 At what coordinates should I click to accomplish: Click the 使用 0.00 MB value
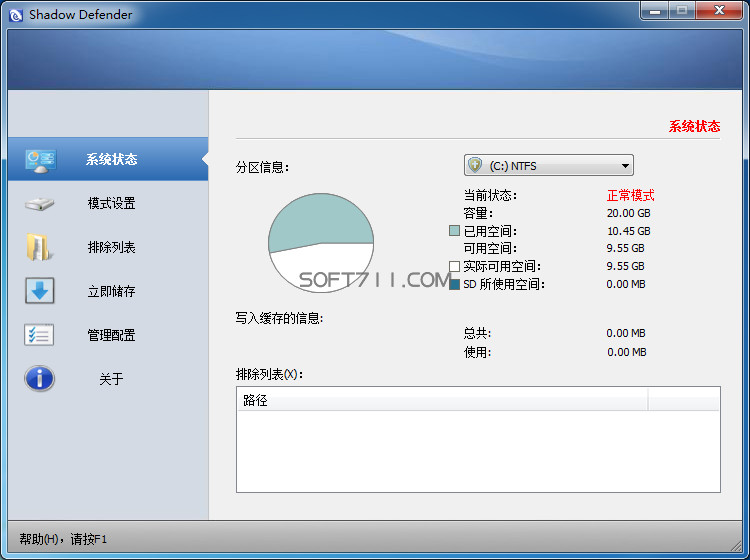(x=627, y=352)
